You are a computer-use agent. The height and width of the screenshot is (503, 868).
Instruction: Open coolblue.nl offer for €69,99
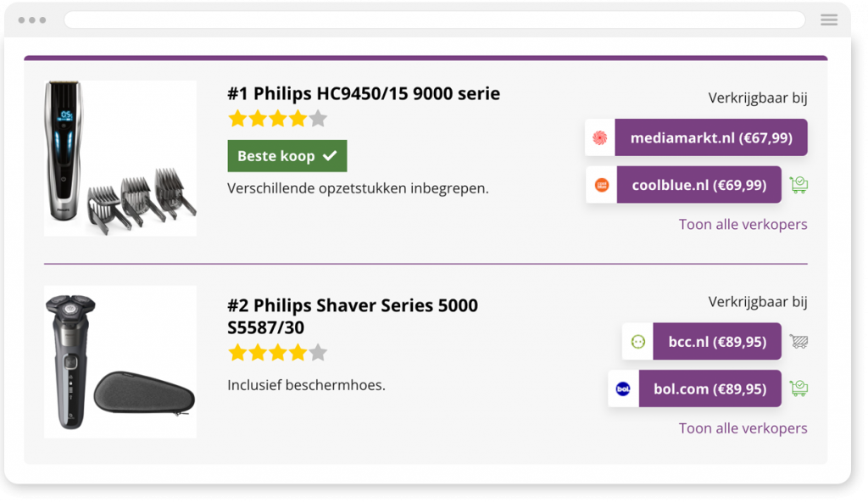click(x=698, y=185)
